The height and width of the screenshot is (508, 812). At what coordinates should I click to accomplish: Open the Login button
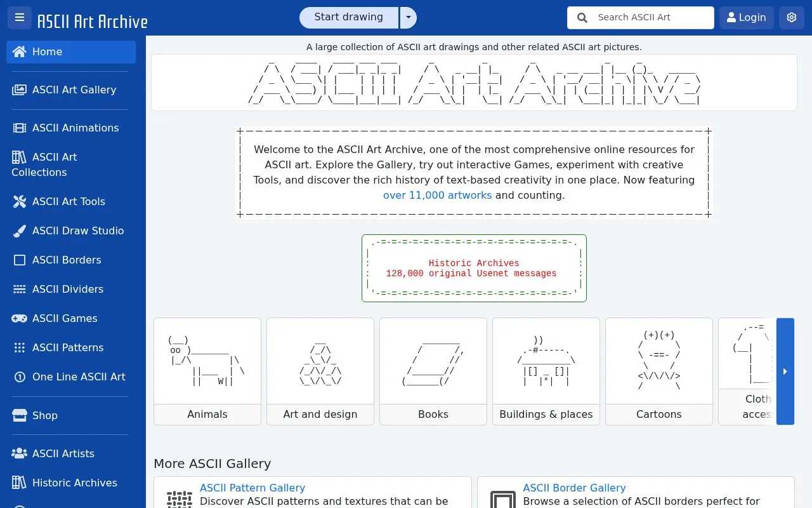pyautogui.click(x=747, y=18)
